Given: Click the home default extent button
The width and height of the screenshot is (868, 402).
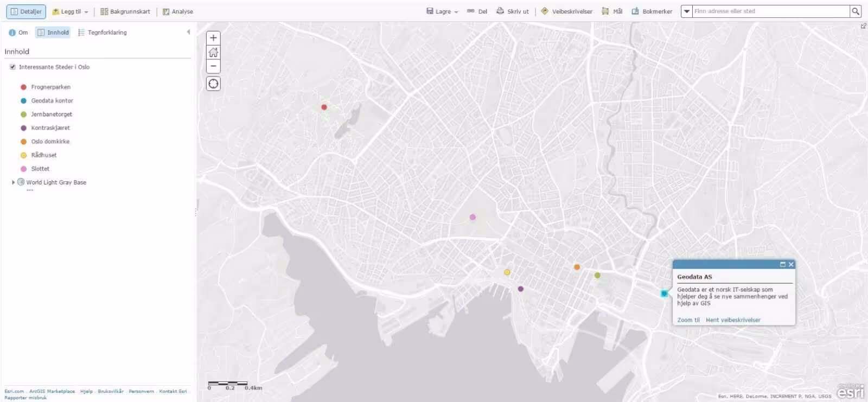Looking at the screenshot, I should tap(213, 52).
